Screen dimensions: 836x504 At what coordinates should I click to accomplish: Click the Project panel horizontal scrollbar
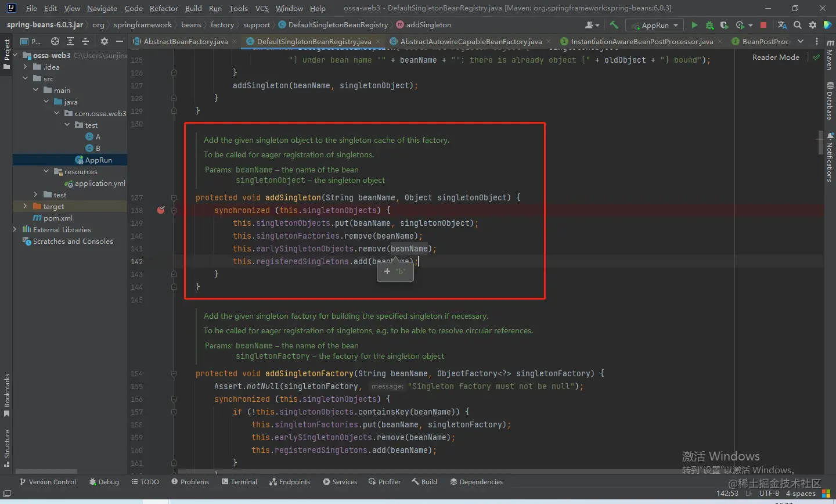pos(46,471)
